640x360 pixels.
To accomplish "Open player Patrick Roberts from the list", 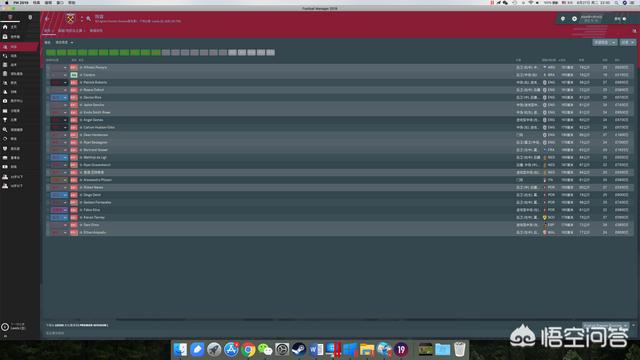I will click(x=95, y=82).
